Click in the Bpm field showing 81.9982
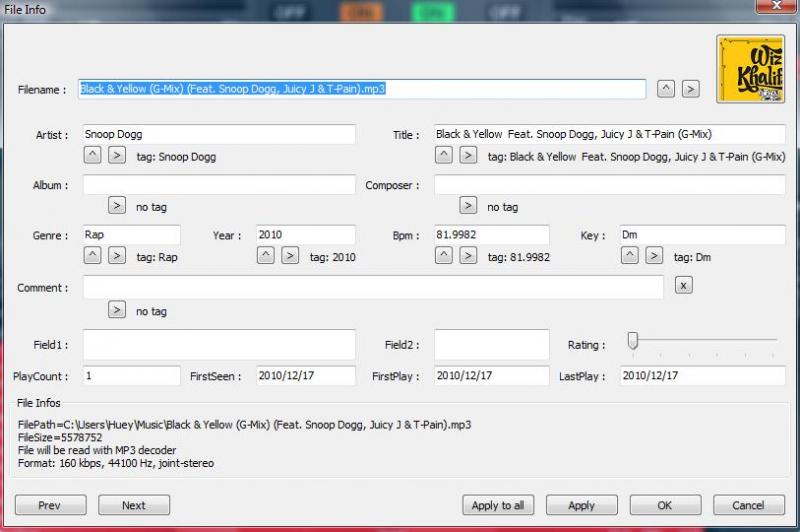Screen dimensions: 800x532 [x=492, y=235]
